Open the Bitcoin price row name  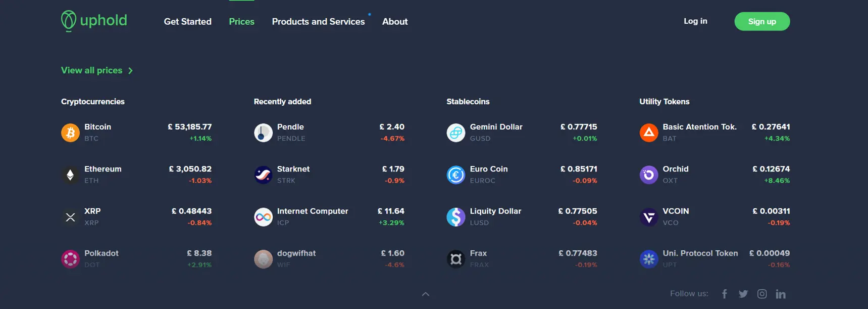click(x=98, y=127)
